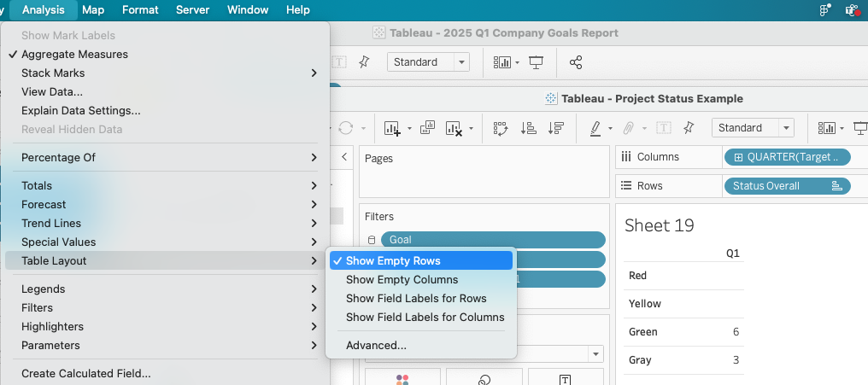Open the Format menu
Image resolution: width=868 pixels, height=385 pixels.
(140, 10)
